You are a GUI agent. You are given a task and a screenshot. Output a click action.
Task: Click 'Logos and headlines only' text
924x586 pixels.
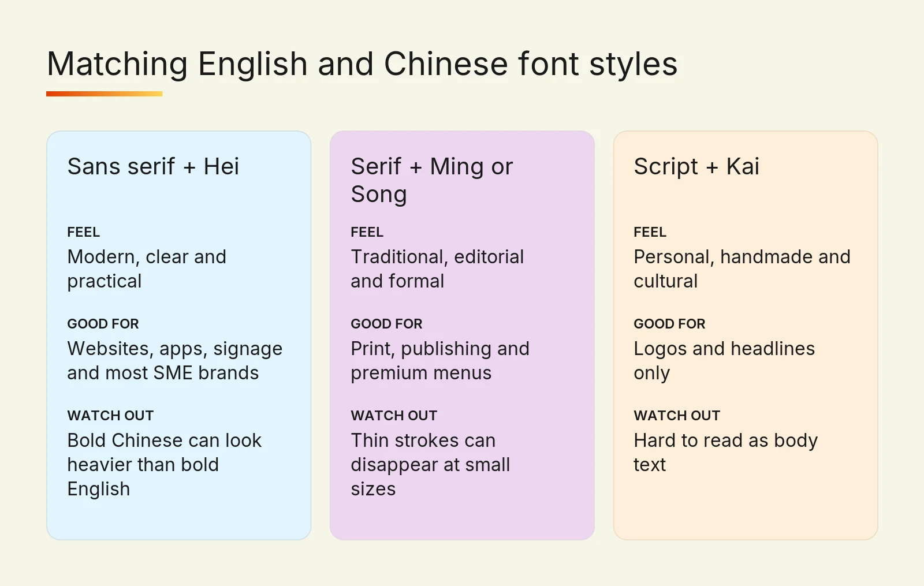point(724,360)
